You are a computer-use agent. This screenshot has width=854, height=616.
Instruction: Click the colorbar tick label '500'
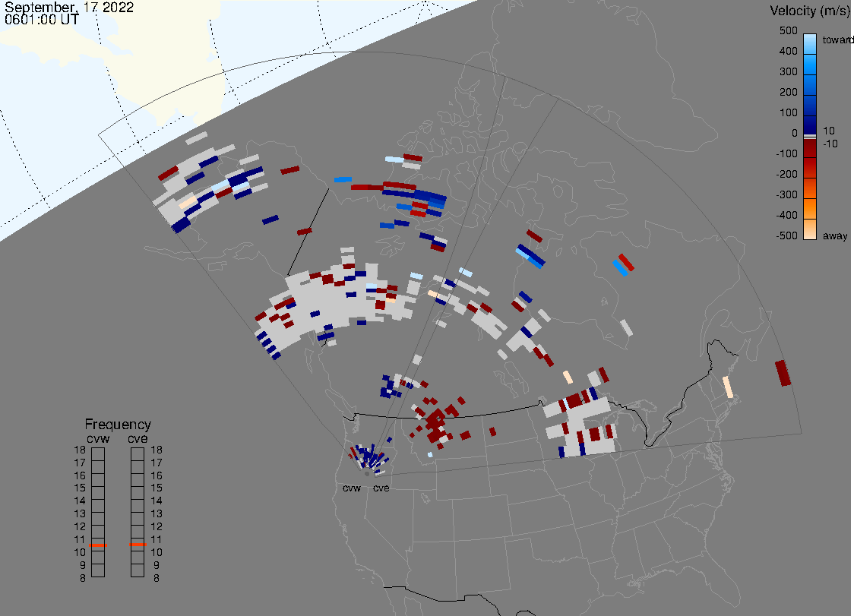click(788, 30)
